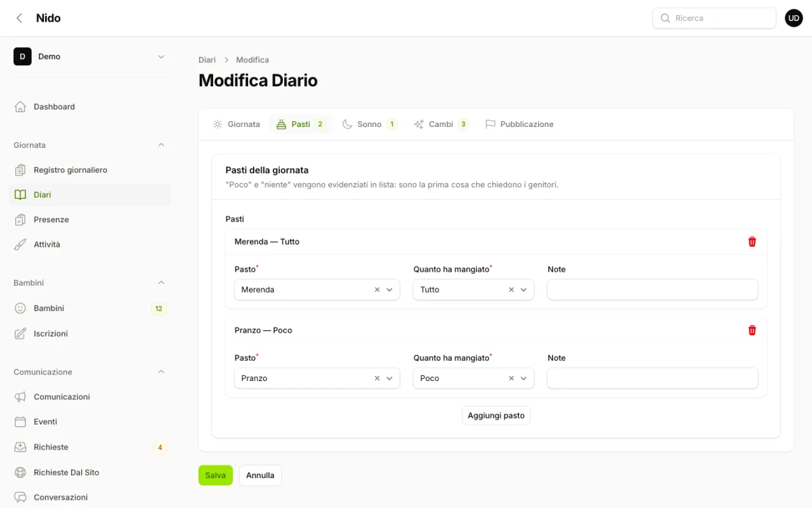This screenshot has width=812, height=508.
Task: Collapse the Comunicazione sidebar section
Action: 161,371
